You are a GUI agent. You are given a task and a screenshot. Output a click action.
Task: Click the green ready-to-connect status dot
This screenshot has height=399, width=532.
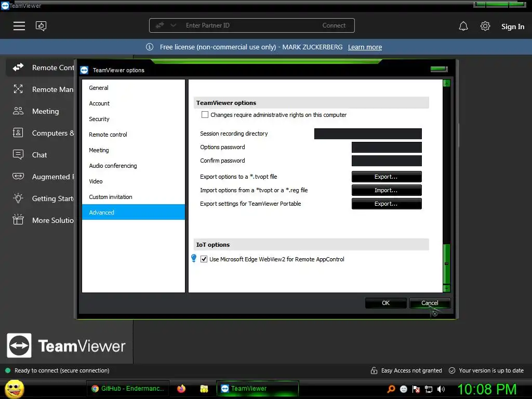(x=8, y=370)
